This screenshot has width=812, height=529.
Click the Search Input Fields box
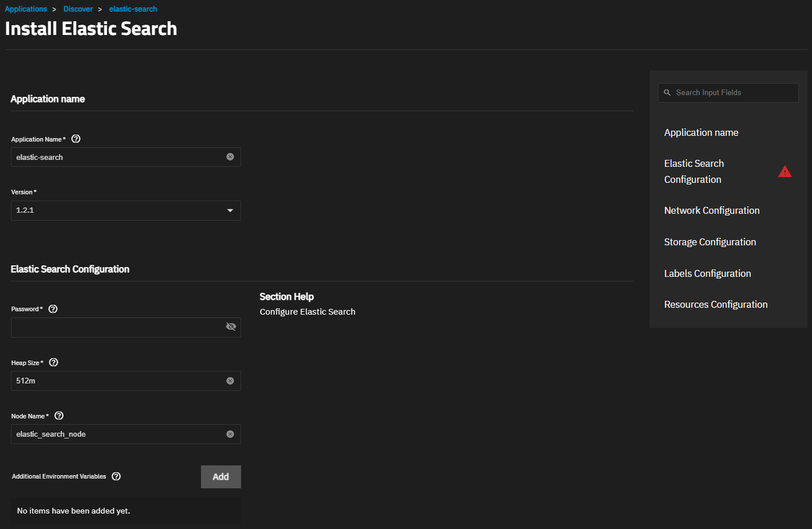coord(728,93)
